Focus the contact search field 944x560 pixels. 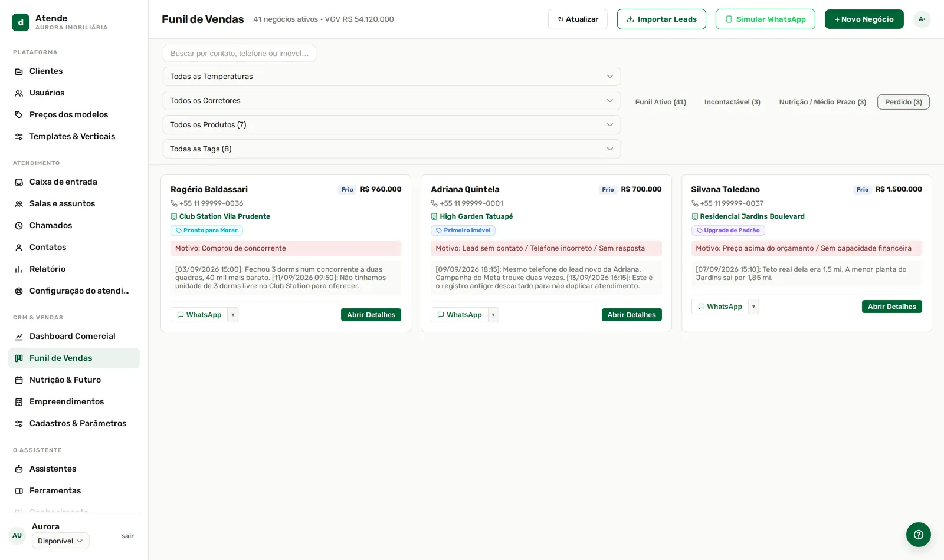(240, 54)
